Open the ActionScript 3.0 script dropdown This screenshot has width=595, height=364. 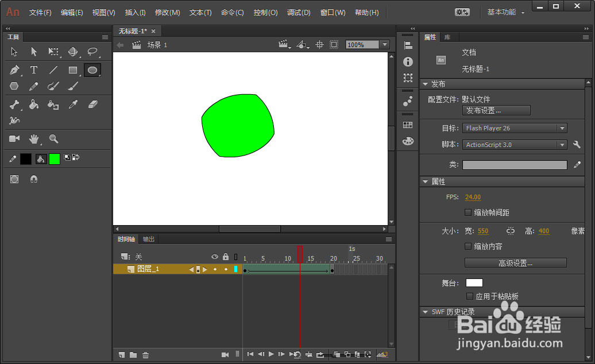click(x=562, y=145)
